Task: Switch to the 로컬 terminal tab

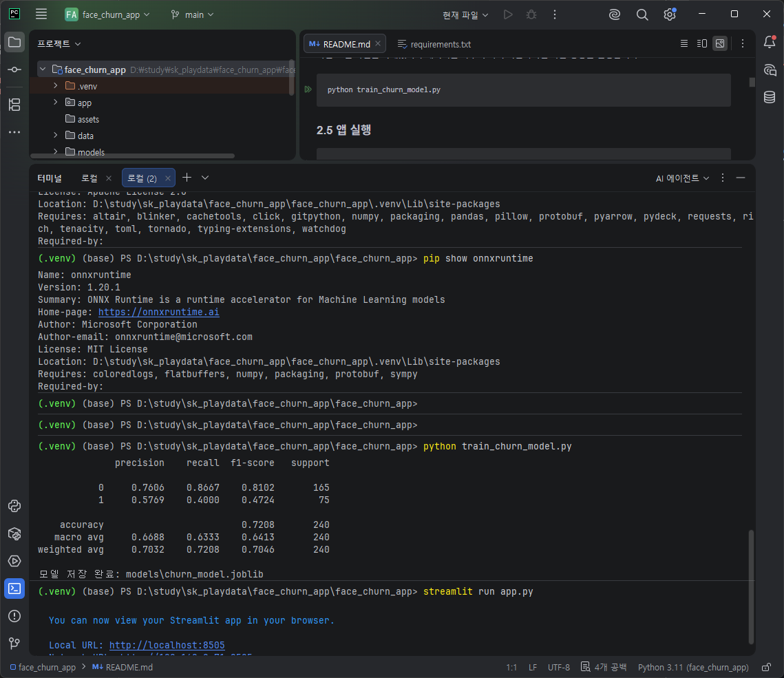Action: click(89, 178)
